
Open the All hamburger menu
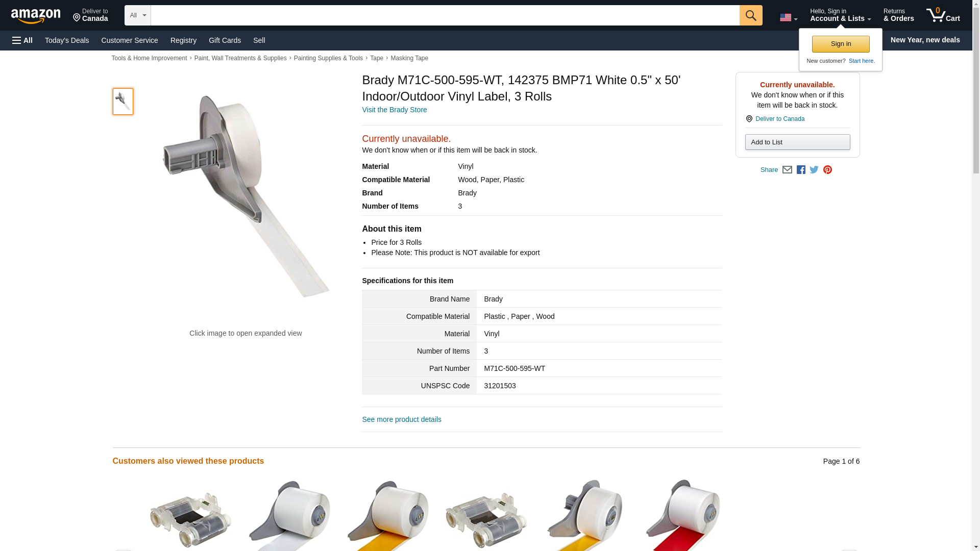[22, 40]
